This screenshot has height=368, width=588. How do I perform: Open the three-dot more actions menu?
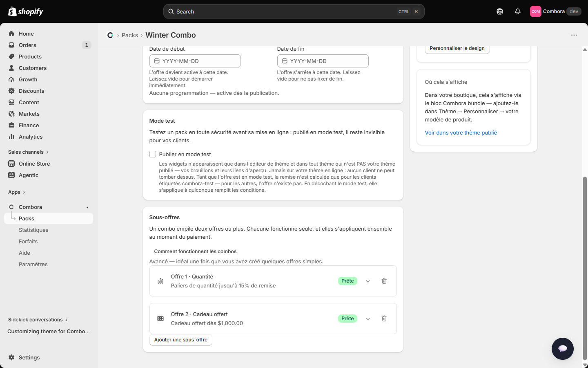point(574,35)
